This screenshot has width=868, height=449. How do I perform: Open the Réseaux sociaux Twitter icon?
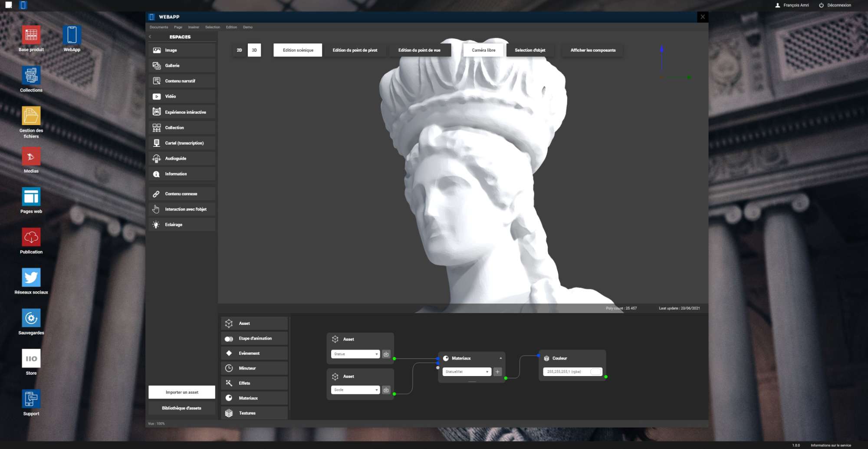(31, 278)
